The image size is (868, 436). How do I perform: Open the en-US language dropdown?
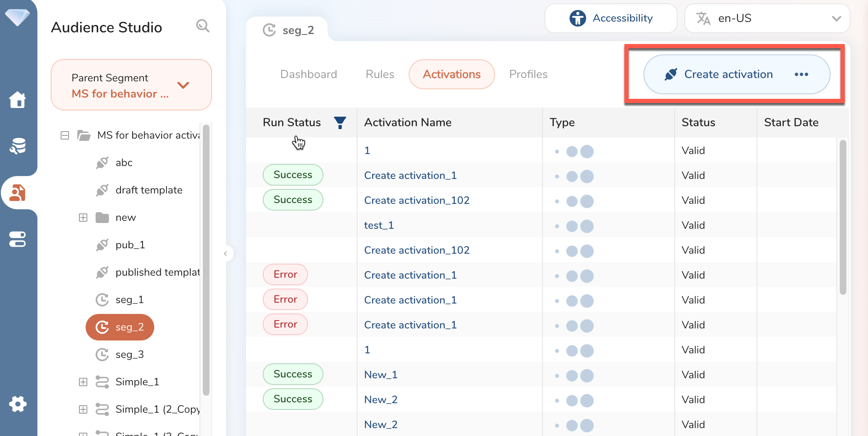(x=767, y=18)
